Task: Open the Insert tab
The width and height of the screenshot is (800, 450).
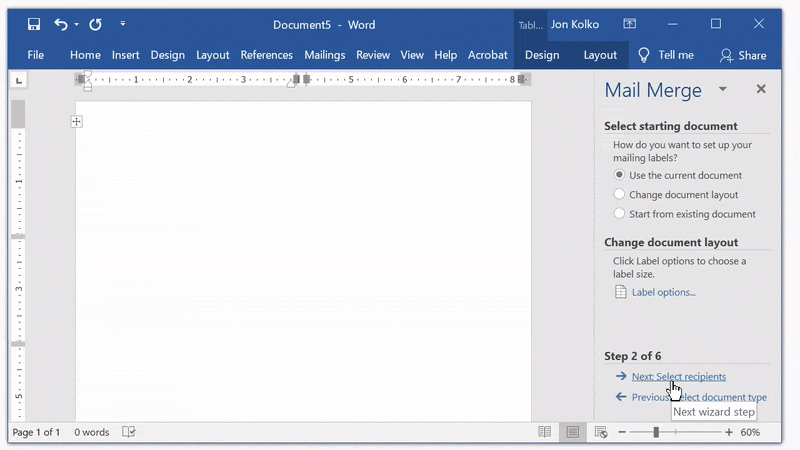Action: coord(126,55)
